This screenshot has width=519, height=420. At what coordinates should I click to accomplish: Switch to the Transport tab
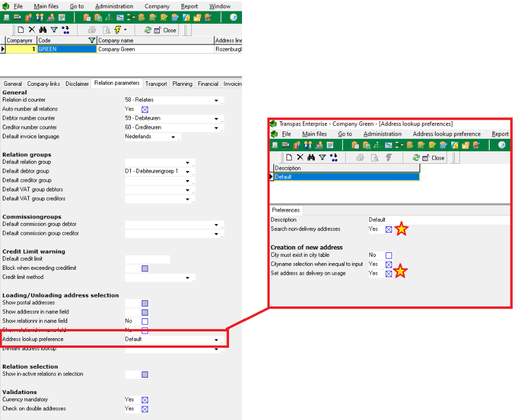[x=156, y=84]
